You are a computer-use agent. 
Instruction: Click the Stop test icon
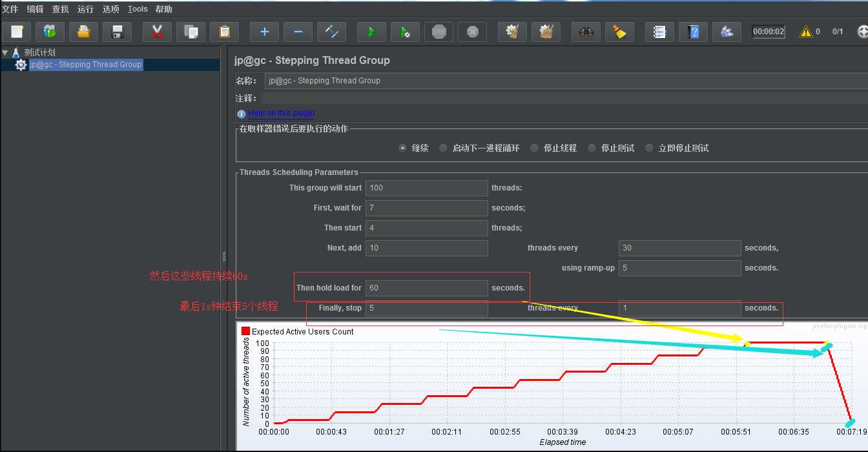coord(439,32)
